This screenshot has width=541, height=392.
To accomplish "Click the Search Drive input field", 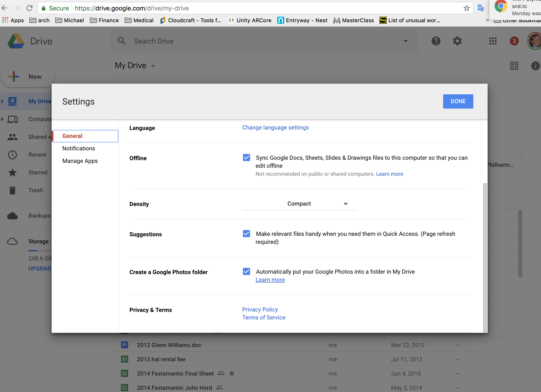I will click(262, 41).
